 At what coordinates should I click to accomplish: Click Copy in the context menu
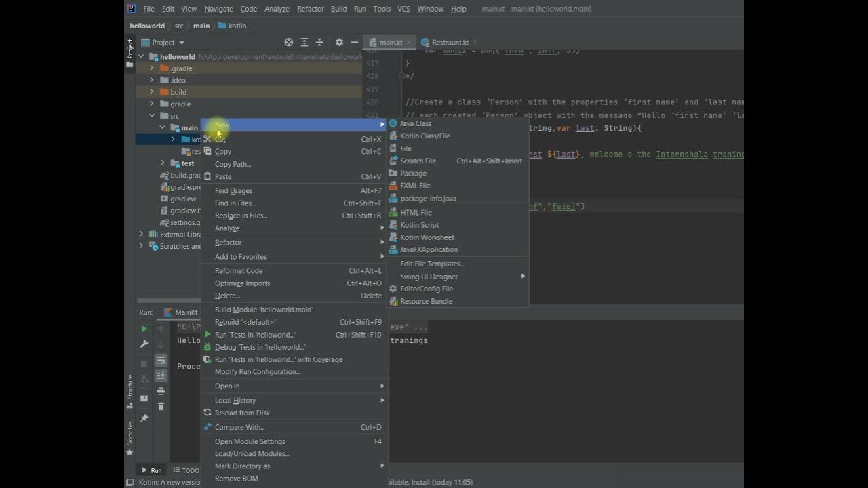294,152
